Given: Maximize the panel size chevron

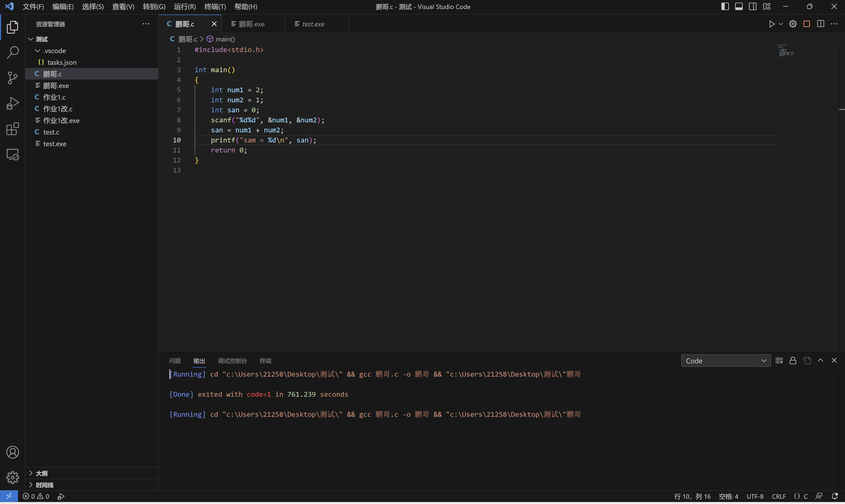Looking at the screenshot, I should (820, 361).
